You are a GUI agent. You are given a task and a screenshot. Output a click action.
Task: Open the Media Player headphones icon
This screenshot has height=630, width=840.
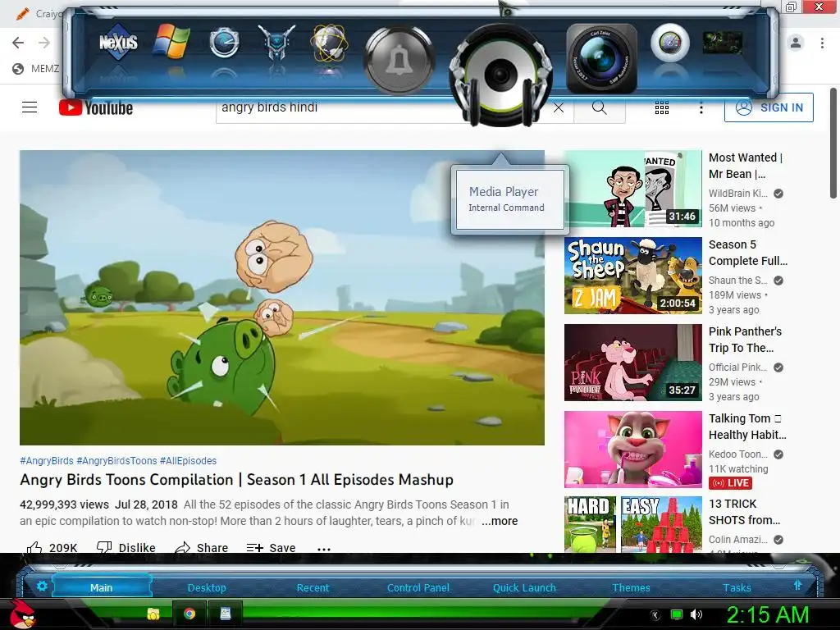tap(501, 74)
